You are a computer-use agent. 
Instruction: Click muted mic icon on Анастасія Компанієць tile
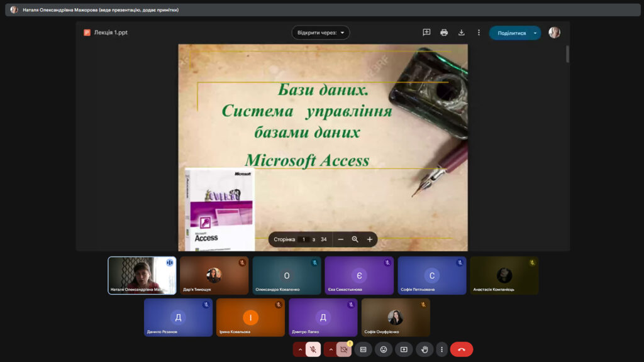click(532, 263)
